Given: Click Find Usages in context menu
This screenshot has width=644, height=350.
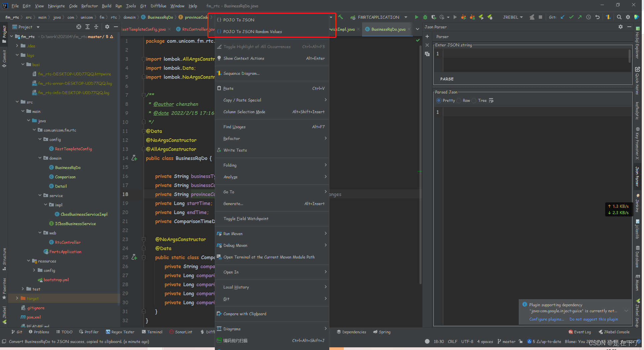Looking at the screenshot, I should point(272,127).
